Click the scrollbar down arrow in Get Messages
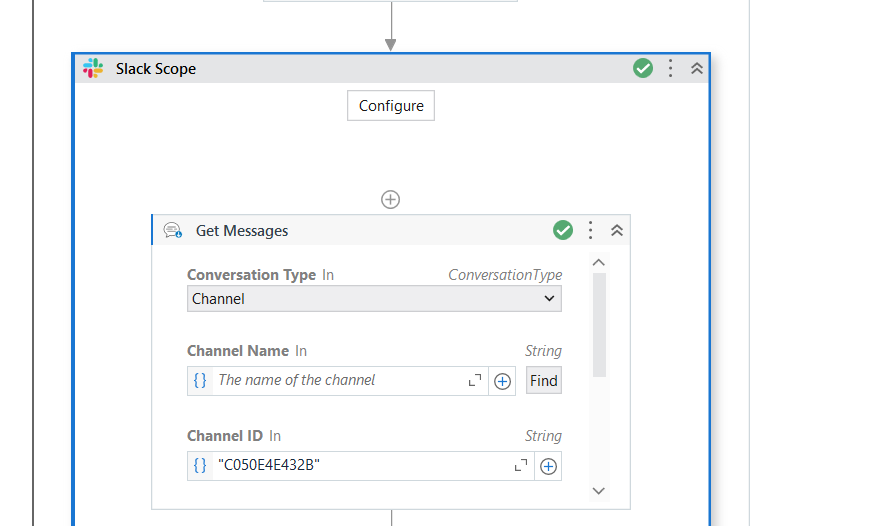876x526 pixels. (x=599, y=491)
